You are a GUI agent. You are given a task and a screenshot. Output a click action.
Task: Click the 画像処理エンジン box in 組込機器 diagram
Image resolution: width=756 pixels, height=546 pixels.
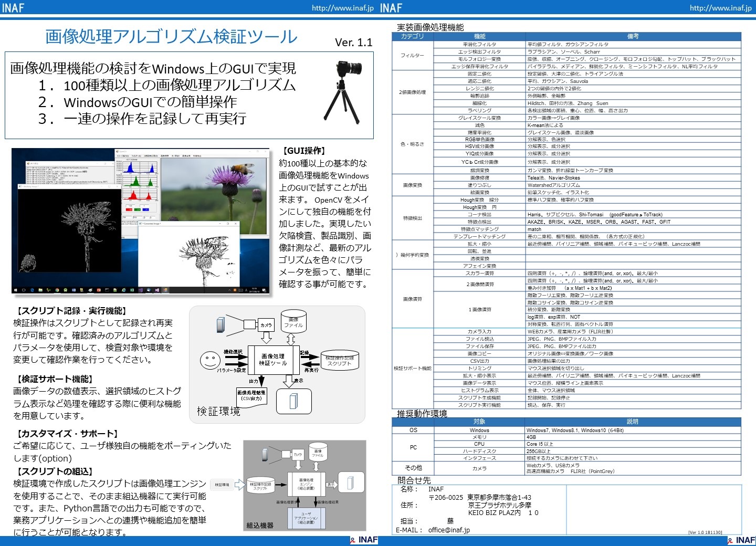[x=306, y=484]
